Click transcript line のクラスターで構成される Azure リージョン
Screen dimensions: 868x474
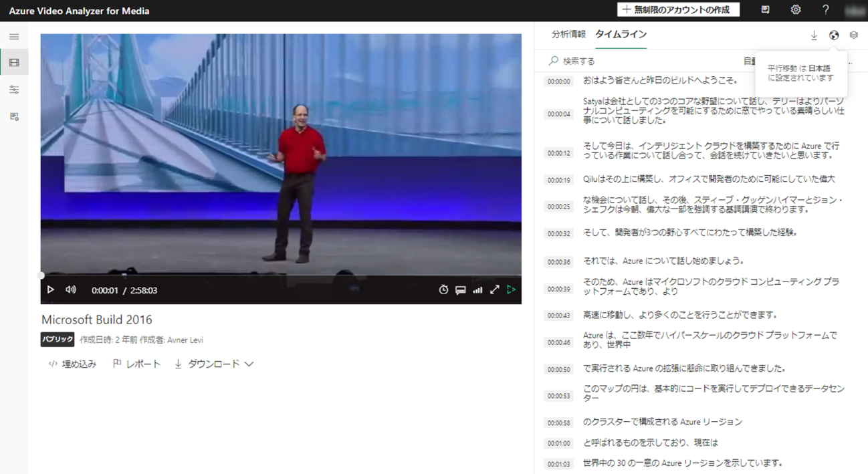click(663, 422)
